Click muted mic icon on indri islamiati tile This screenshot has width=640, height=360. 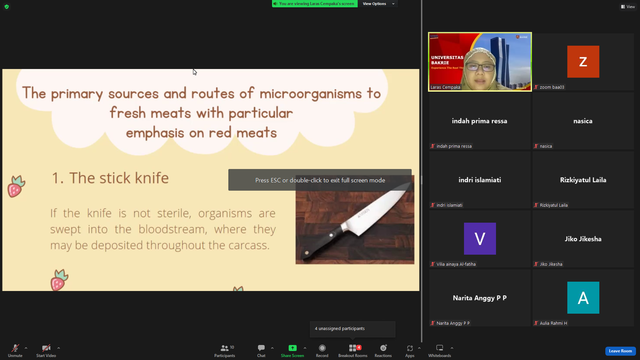[433, 205]
